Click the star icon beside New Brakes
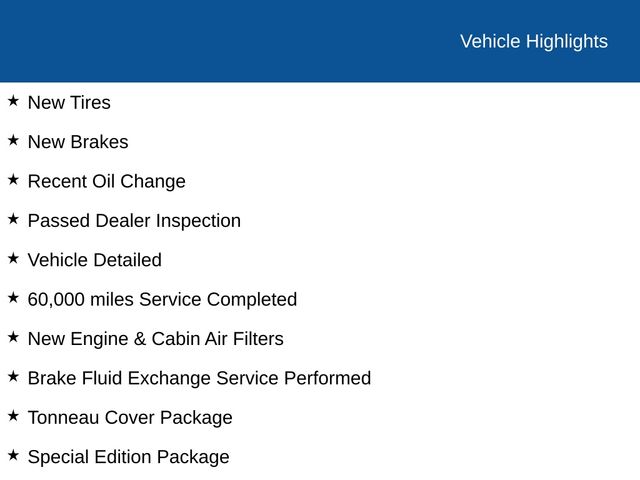The height and width of the screenshot is (480, 640). [13, 140]
